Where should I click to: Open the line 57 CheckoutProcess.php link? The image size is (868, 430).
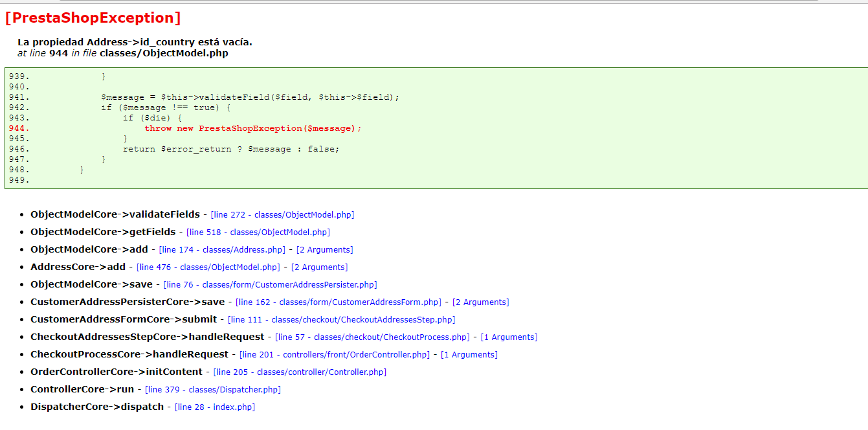pyautogui.click(x=372, y=337)
